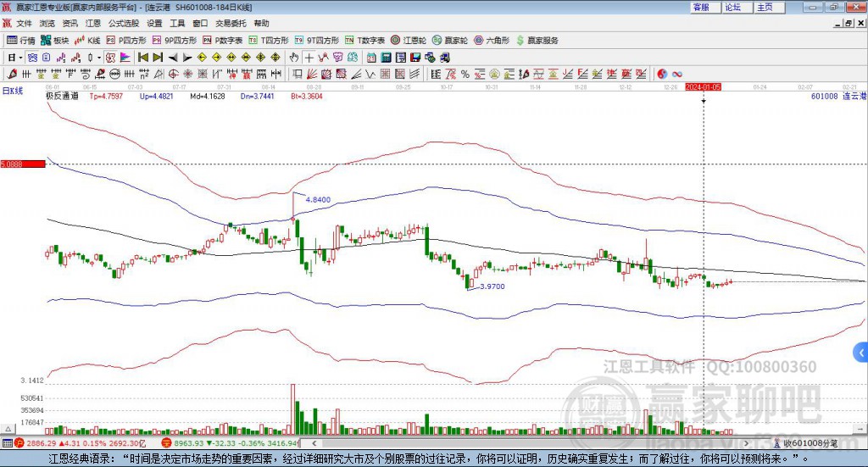The image size is (868, 467).
Task: Open the 9P四方形 tool
Action: pyautogui.click(x=175, y=41)
